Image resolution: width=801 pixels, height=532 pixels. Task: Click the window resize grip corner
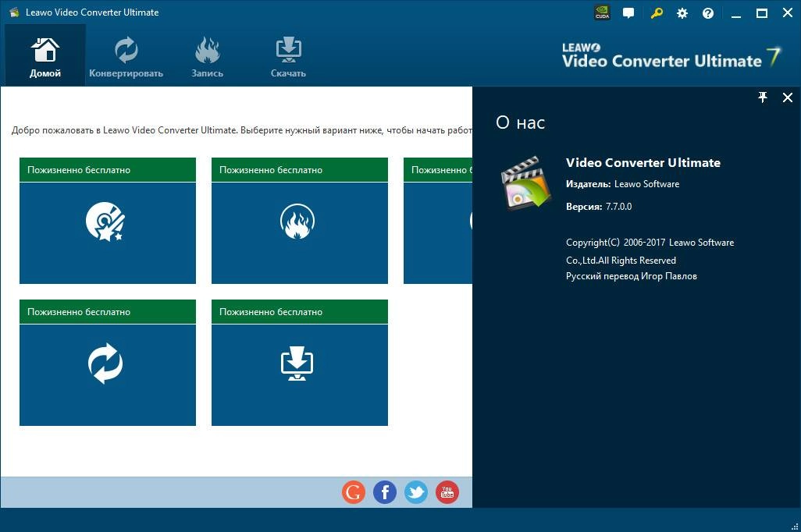point(794,527)
